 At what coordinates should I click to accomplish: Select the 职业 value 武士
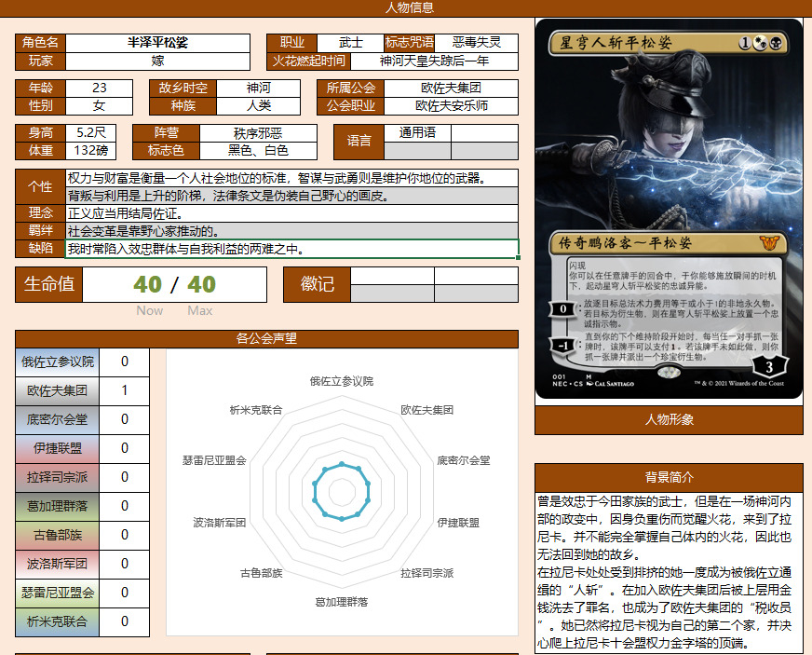coord(350,43)
